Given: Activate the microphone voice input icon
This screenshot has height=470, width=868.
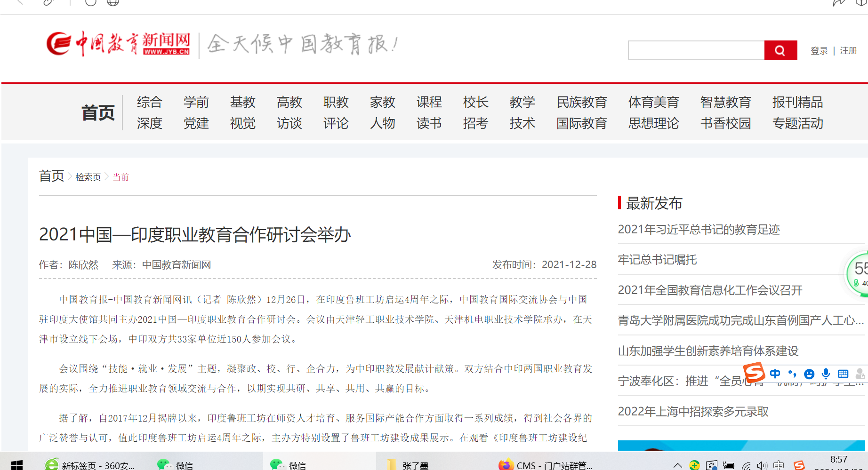Looking at the screenshot, I should point(826,374).
